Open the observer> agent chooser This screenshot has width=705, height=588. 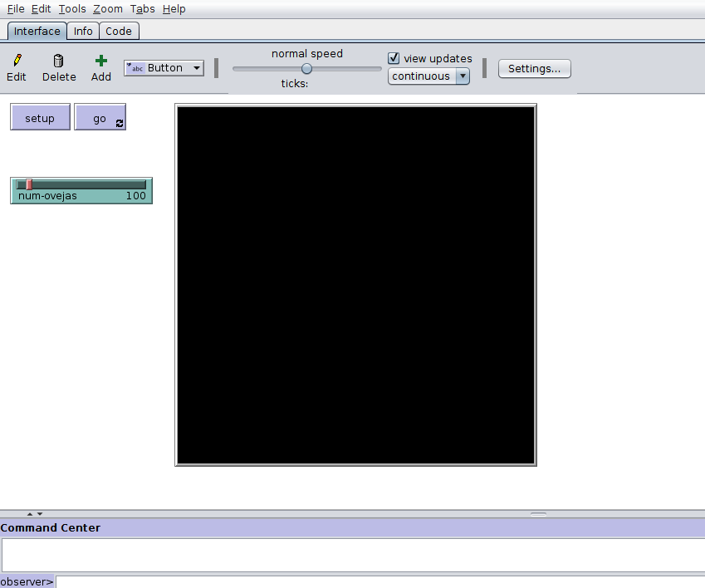tap(27, 581)
